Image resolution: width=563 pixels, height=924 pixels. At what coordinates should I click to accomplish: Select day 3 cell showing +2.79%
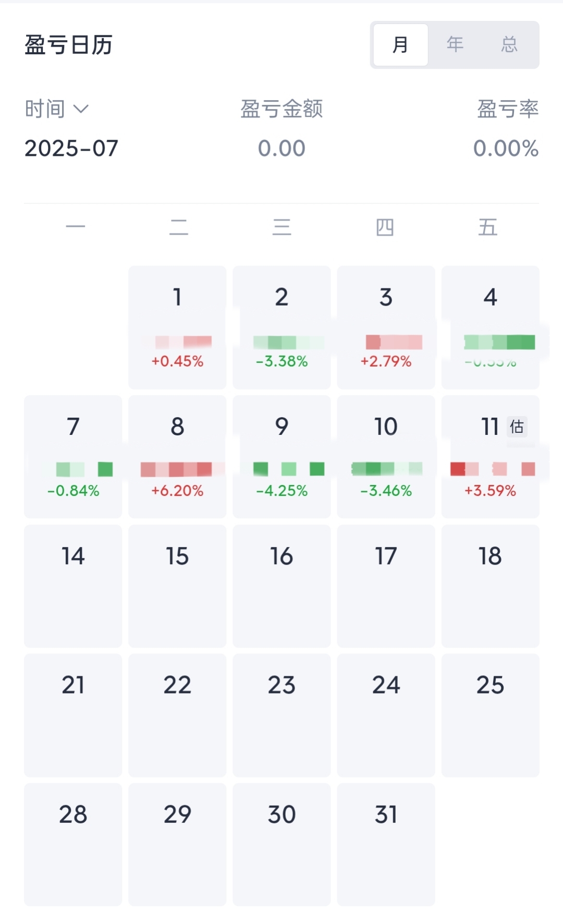(x=386, y=327)
